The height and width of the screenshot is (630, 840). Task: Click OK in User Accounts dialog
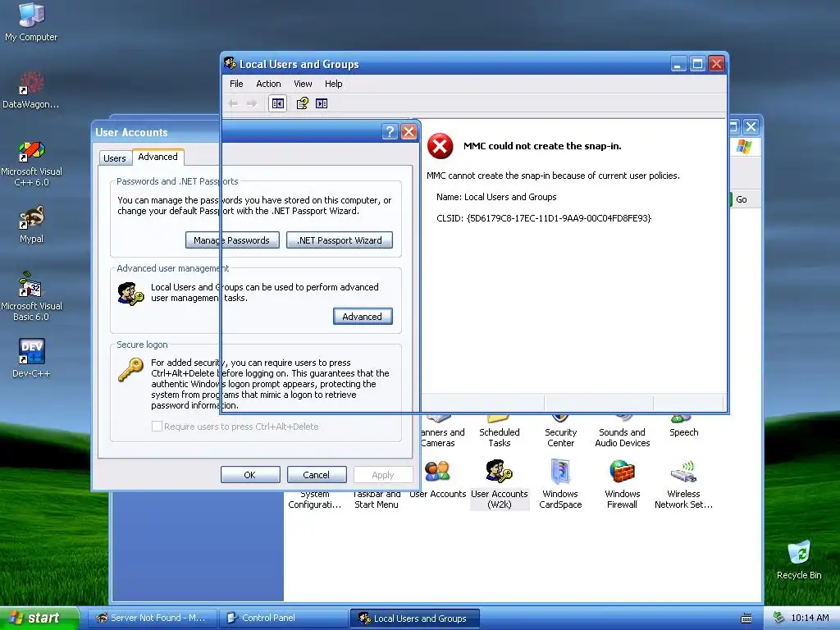pyautogui.click(x=250, y=475)
